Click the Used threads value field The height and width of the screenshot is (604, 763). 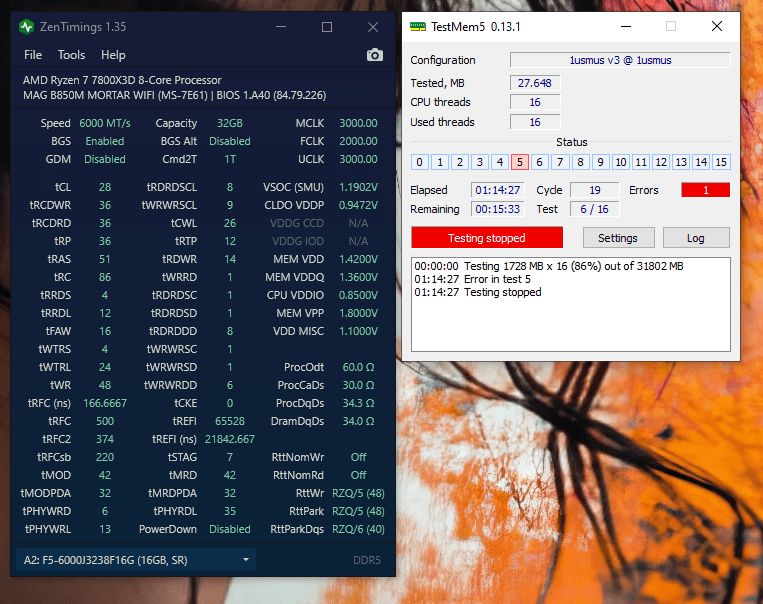(x=535, y=122)
